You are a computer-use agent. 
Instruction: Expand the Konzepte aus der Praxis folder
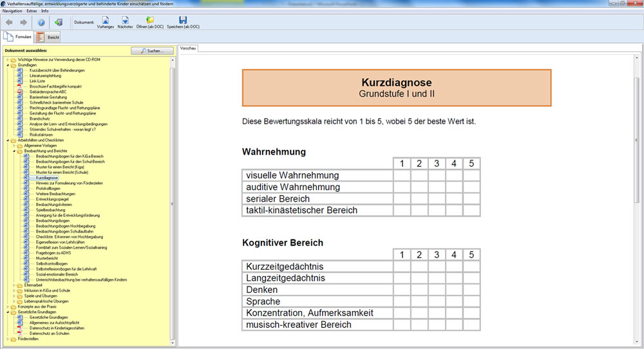(7, 307)
